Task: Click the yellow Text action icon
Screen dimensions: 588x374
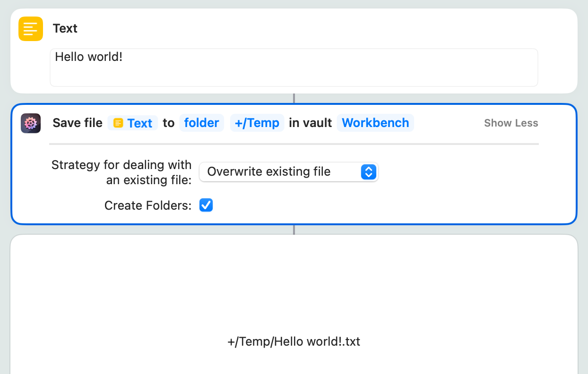Action: (x=31, y=29)
